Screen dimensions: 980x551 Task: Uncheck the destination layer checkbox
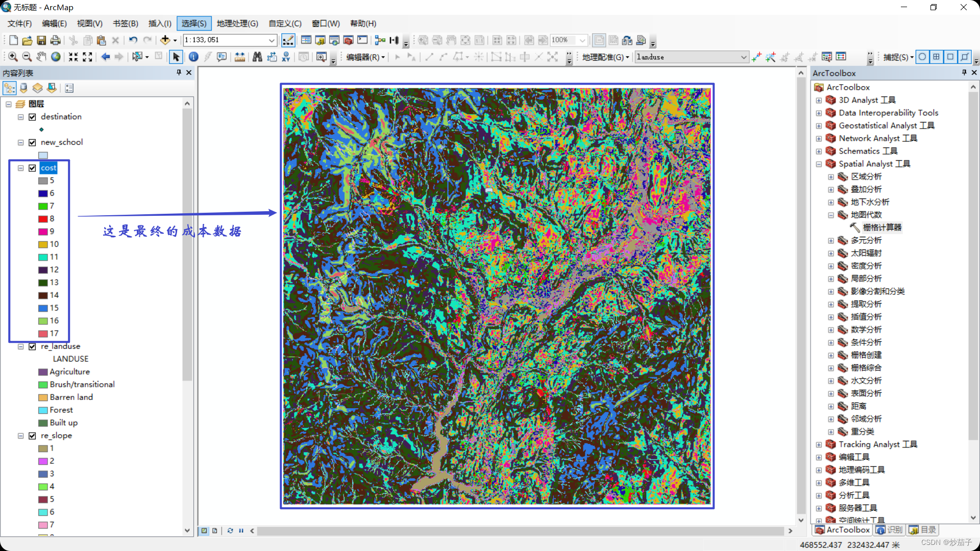pos(32,117)
